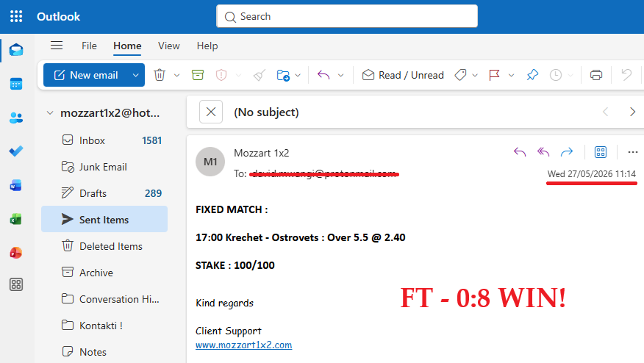Open the File menu
The height and width of the screenshot is (363, 644).
click(x=89, y=46)
